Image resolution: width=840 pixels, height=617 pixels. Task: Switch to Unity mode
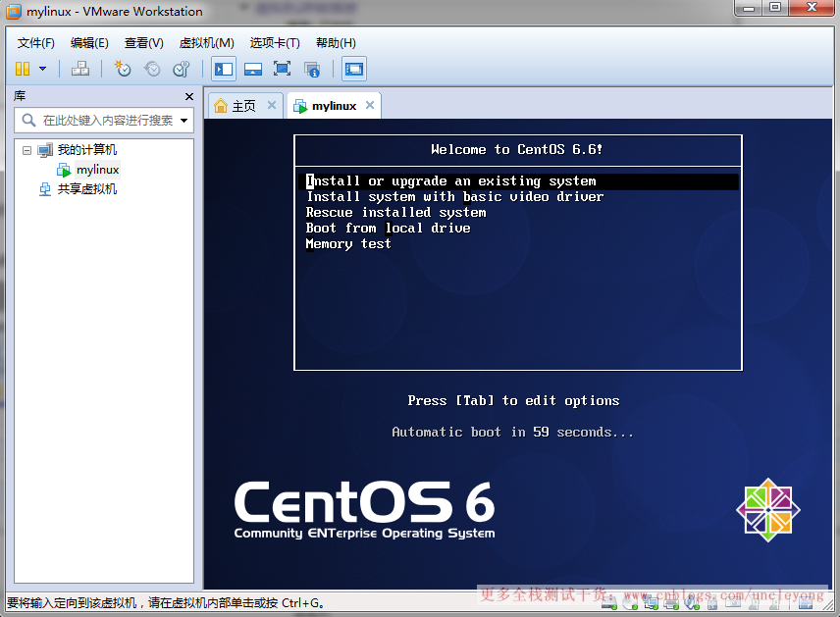[x=312, y=69]
